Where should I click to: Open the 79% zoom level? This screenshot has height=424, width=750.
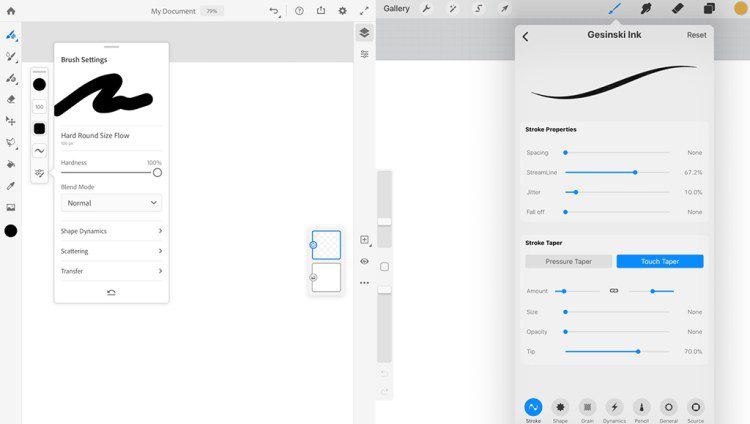(212, 11)
